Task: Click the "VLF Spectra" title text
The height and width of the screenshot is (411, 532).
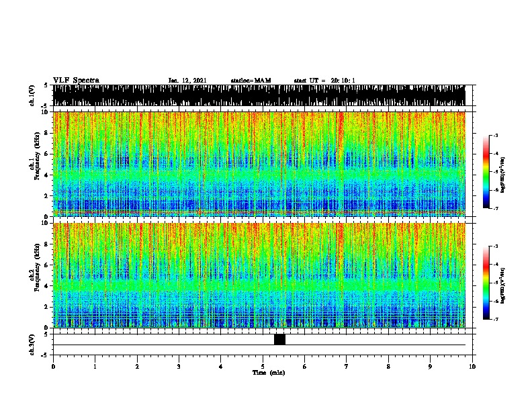Action: [x=76, y=81]
